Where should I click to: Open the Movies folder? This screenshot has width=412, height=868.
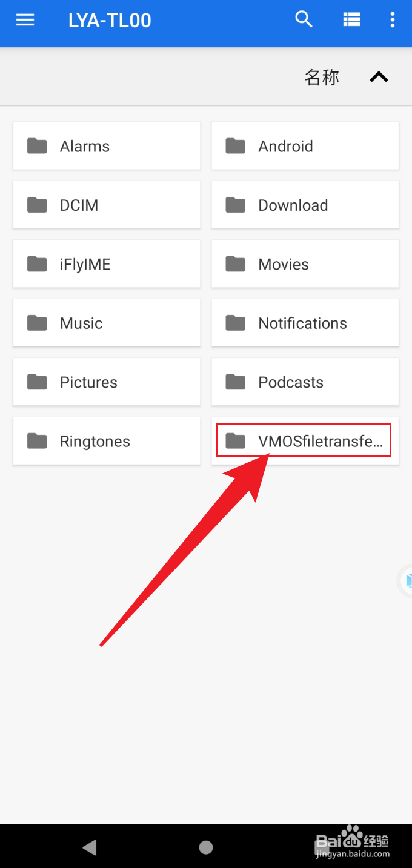(x=305, y=263)
